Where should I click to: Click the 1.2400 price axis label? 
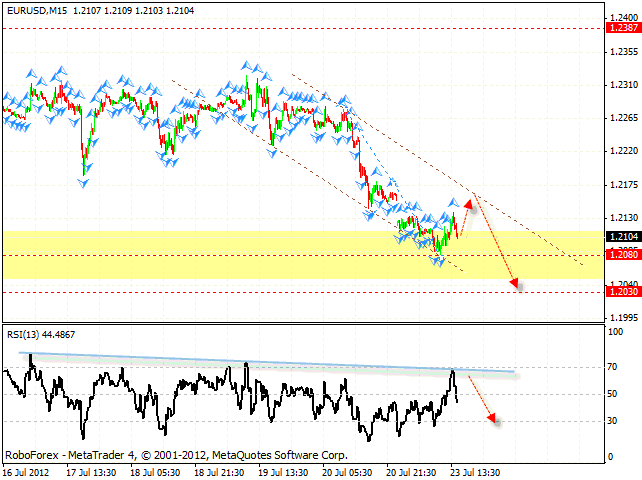coord(622,17)
